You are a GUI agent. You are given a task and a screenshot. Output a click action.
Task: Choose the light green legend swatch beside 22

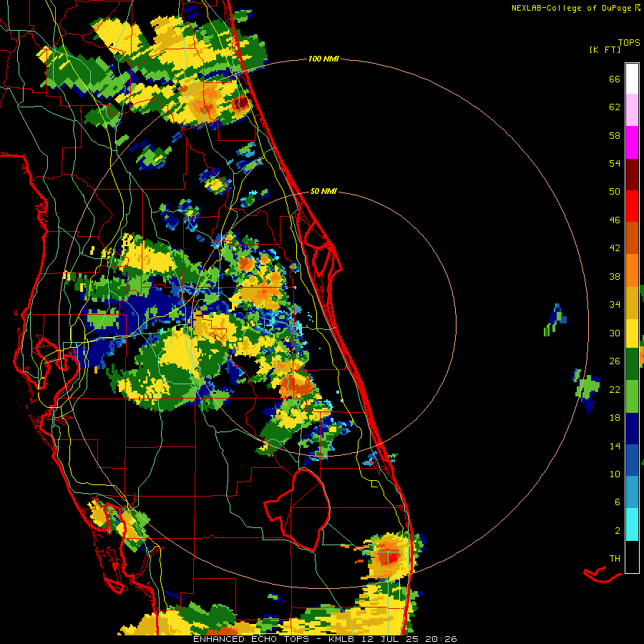click(x=632, y=396)
